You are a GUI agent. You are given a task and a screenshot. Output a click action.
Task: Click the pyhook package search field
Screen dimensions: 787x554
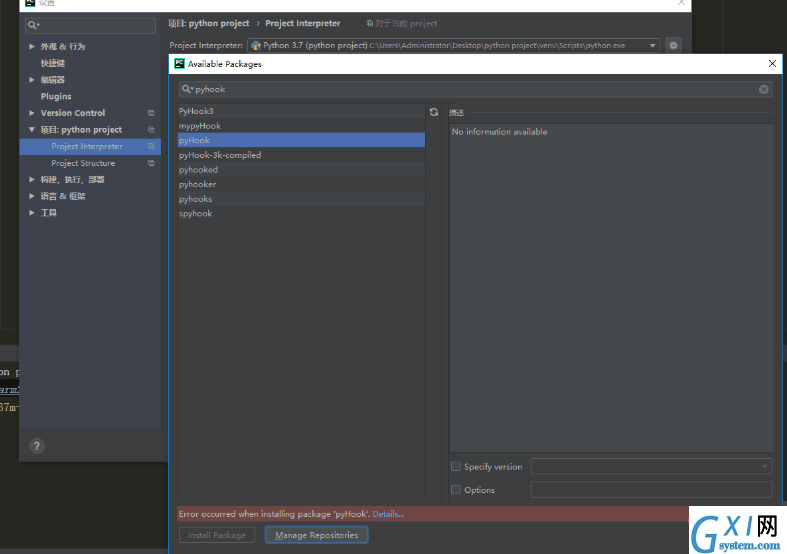point(475,89)
